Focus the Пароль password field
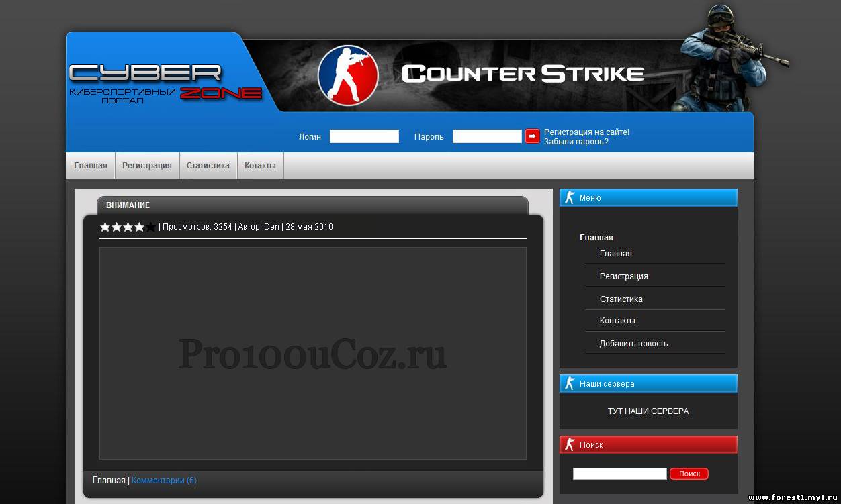Screen dimensions: 841x504 (x=487, y=136)
